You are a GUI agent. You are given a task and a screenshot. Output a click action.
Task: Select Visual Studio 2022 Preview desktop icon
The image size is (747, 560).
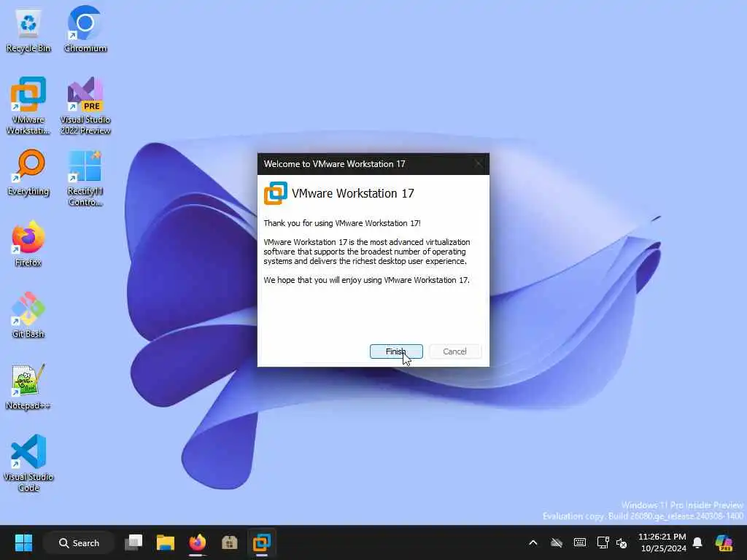point(85,106)
